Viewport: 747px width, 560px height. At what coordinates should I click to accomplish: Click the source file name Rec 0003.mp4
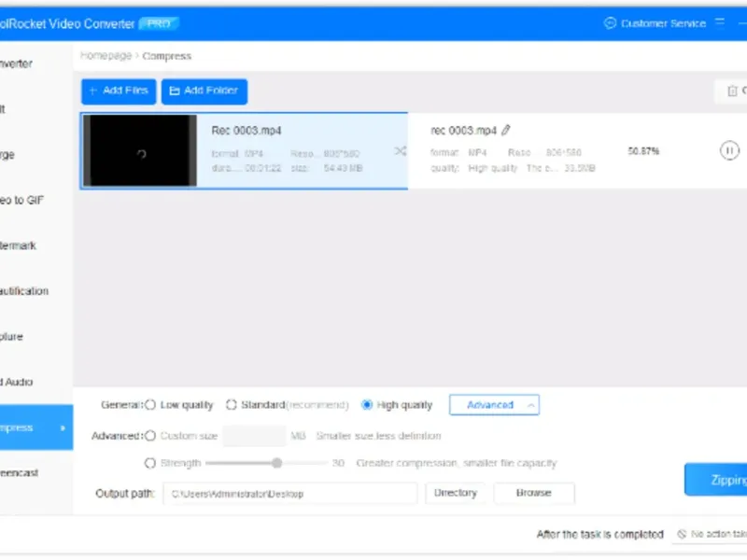point(247,131)
